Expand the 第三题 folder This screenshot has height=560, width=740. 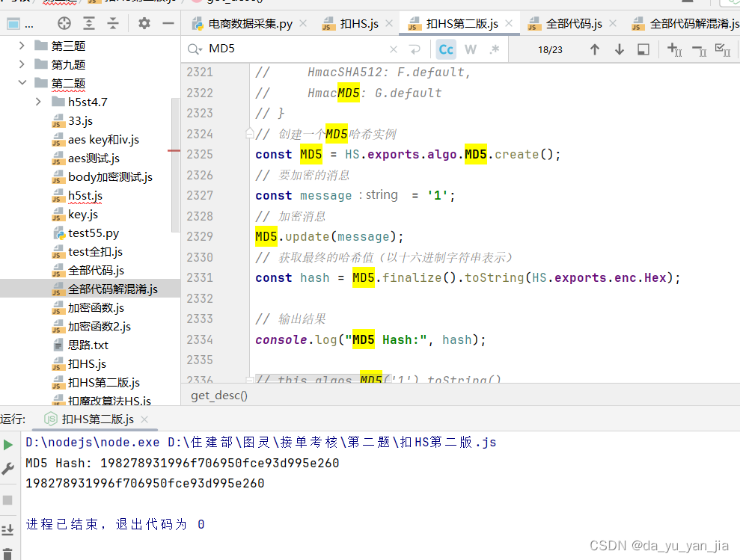coord(22,45)
